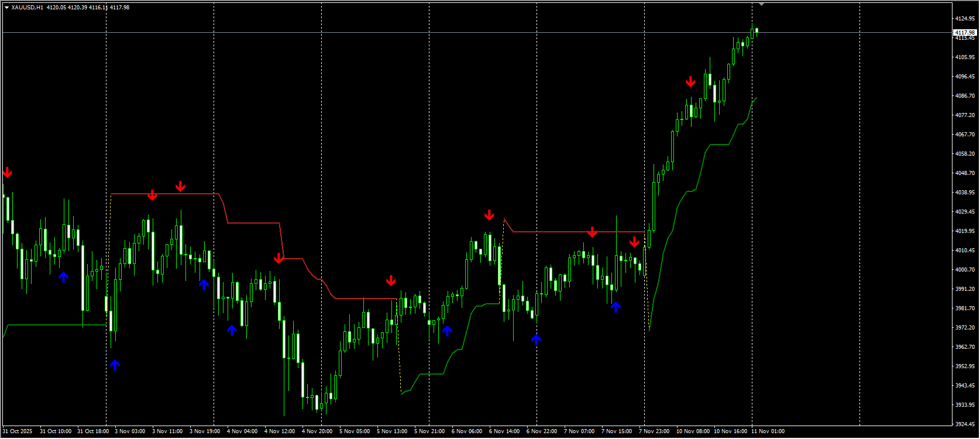Image resolution: width=980 pixels, height=439 pixels.
Task: Open the XAUUSD,H1 chart dropdown triangle
Action: point(6,8)
